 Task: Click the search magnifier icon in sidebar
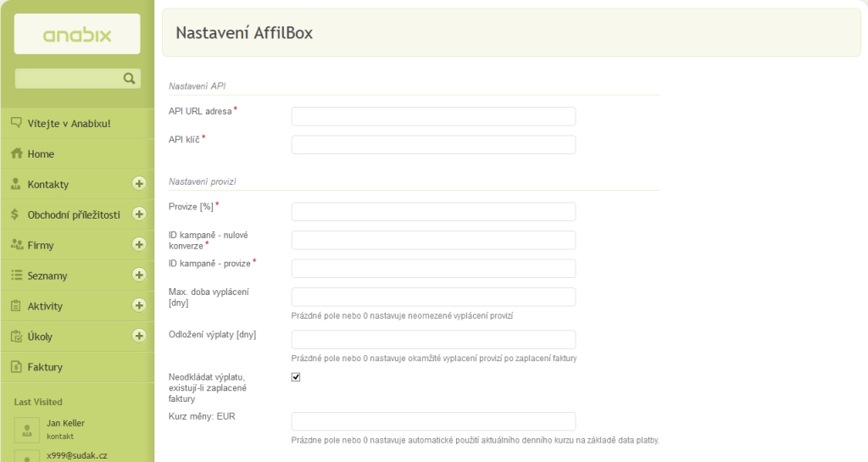click(129, 79)
